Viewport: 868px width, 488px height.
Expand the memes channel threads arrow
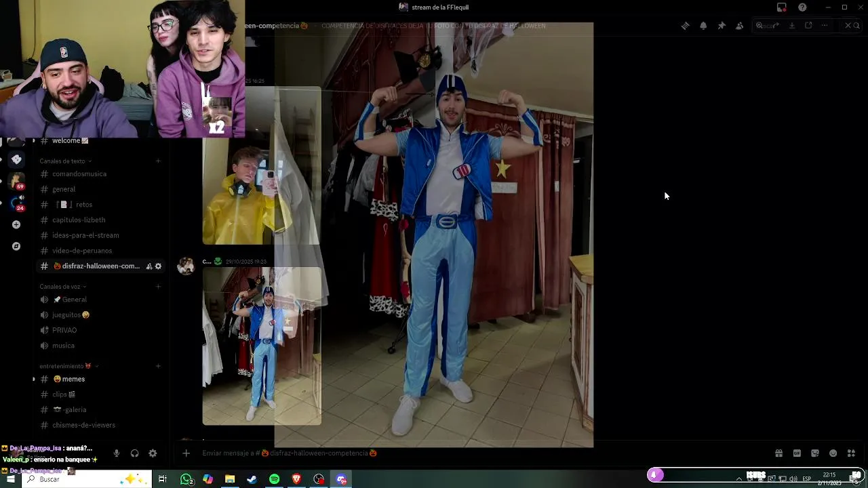[34, 379]
